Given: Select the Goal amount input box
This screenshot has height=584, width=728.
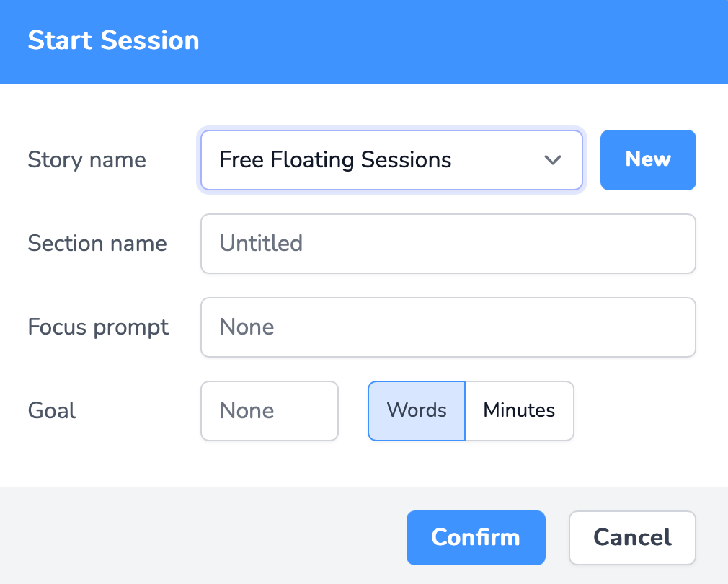Looking at the screenshot, I should pyautogui.click(x=270, y=411).
